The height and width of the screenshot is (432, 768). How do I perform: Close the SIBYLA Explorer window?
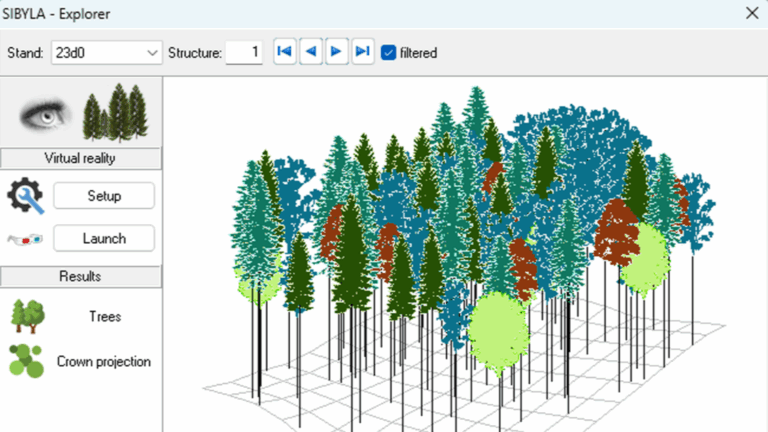[x=752, y=13]
